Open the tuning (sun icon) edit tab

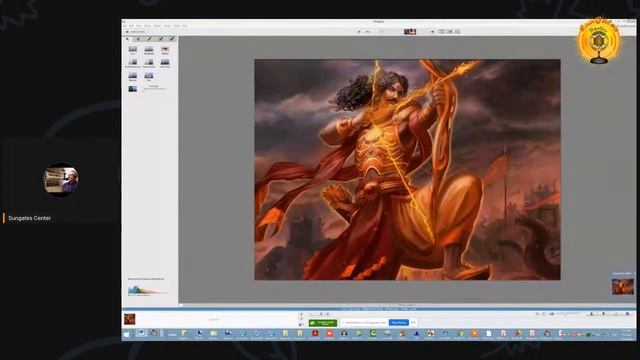(138, 39)
